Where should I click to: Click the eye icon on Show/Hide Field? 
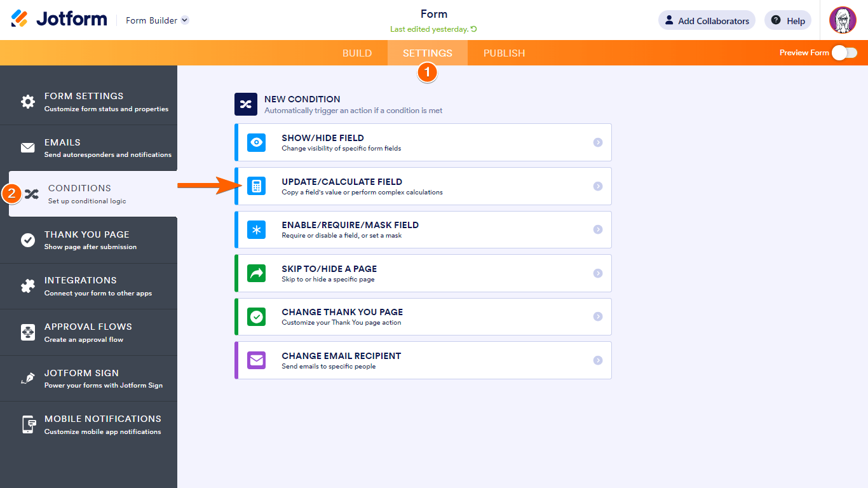click(x=256, y=142)
